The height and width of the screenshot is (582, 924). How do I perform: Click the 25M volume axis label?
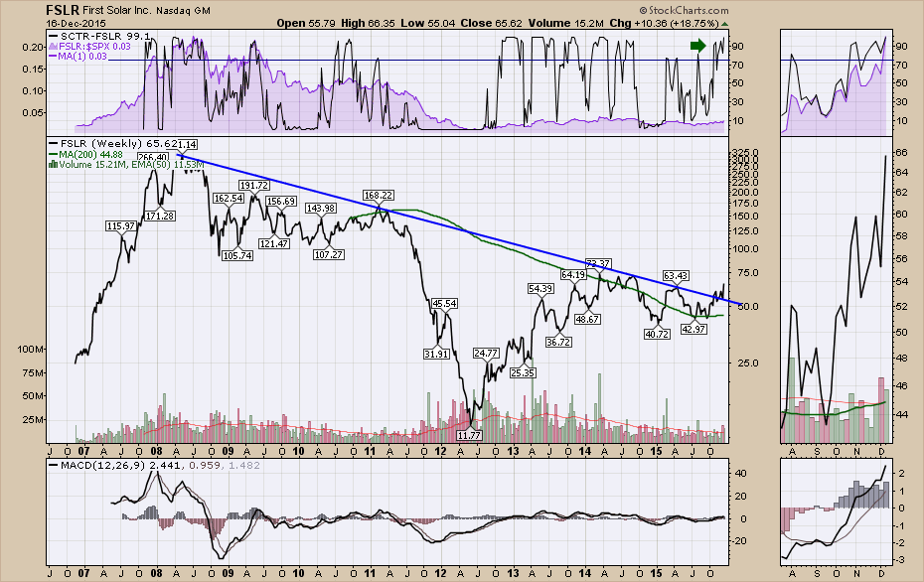[33, 420]
